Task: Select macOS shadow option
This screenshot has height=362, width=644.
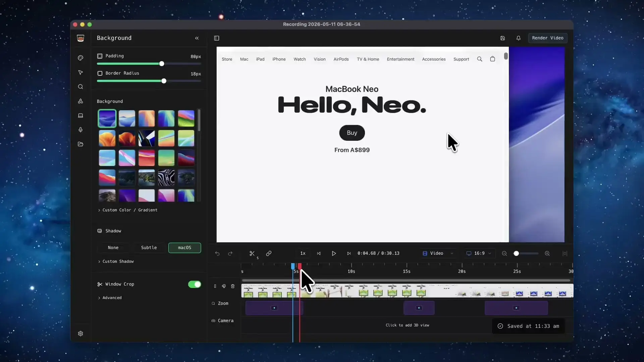Action: click(x=184, y=248)
